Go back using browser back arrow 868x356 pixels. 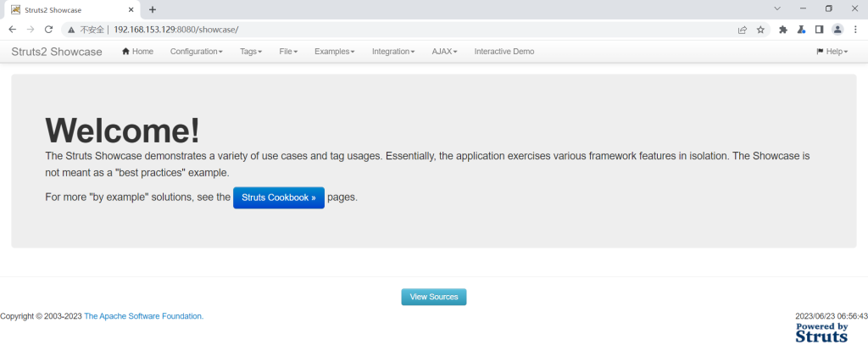12,30
